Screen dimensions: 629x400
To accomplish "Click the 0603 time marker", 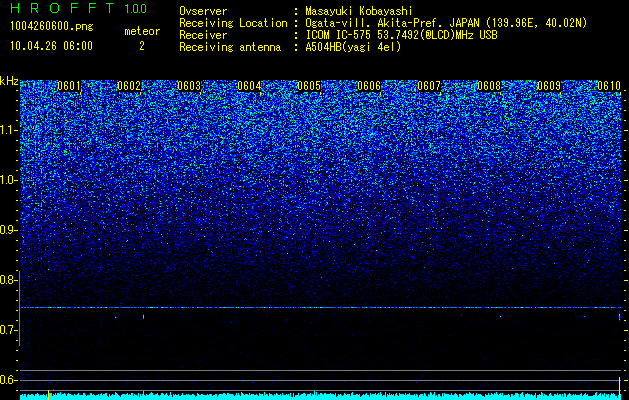I will tap(189, 86).
